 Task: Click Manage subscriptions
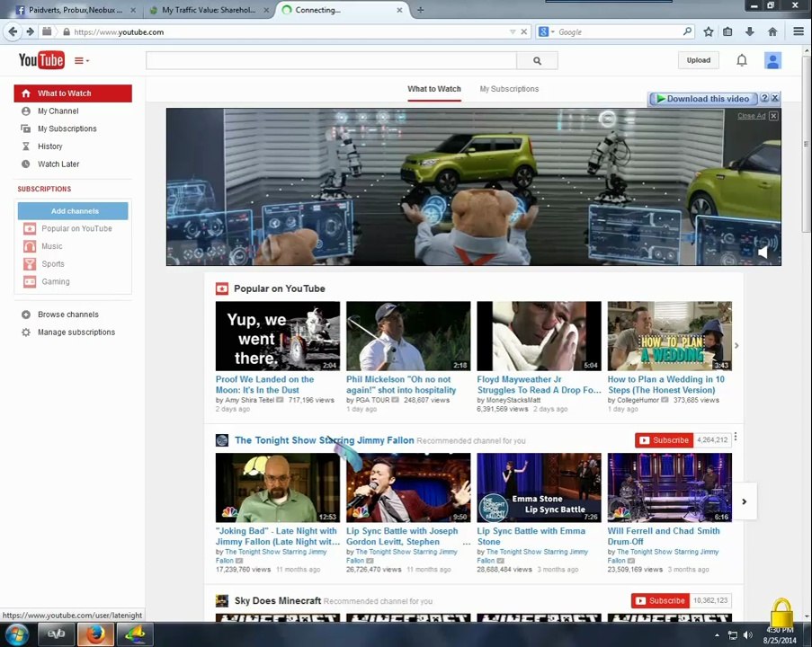click(76, 332)
